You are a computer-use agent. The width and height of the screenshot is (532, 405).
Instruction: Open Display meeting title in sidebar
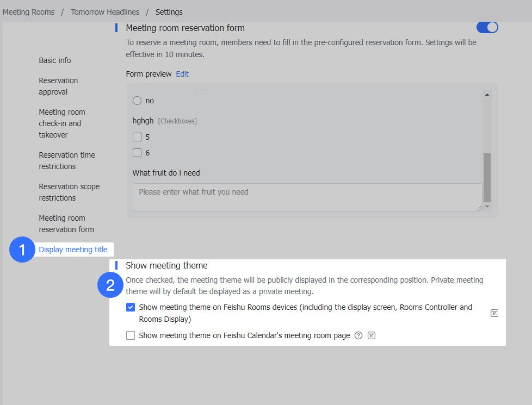click(73, 250)
